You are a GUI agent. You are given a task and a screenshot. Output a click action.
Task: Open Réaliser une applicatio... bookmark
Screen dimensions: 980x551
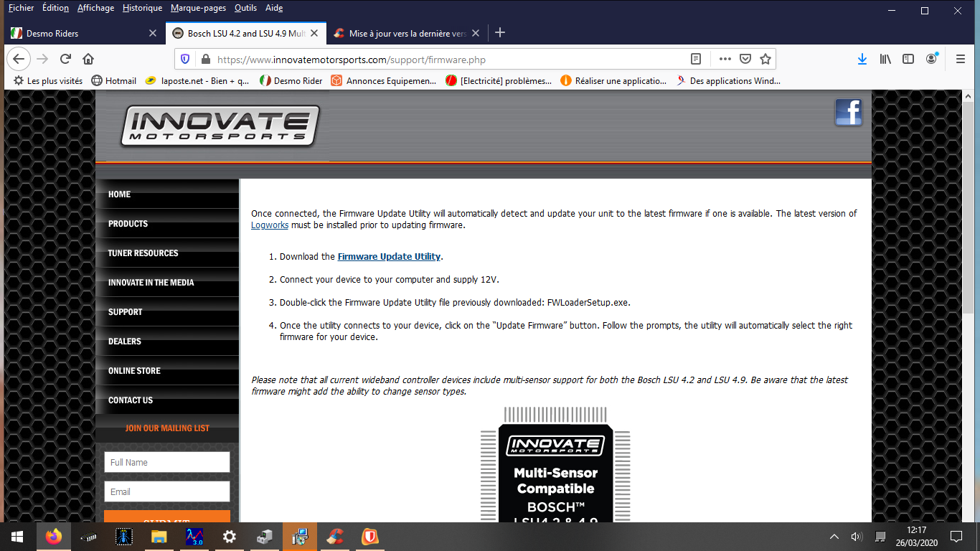pyautogui.click(x=613, y=81)
